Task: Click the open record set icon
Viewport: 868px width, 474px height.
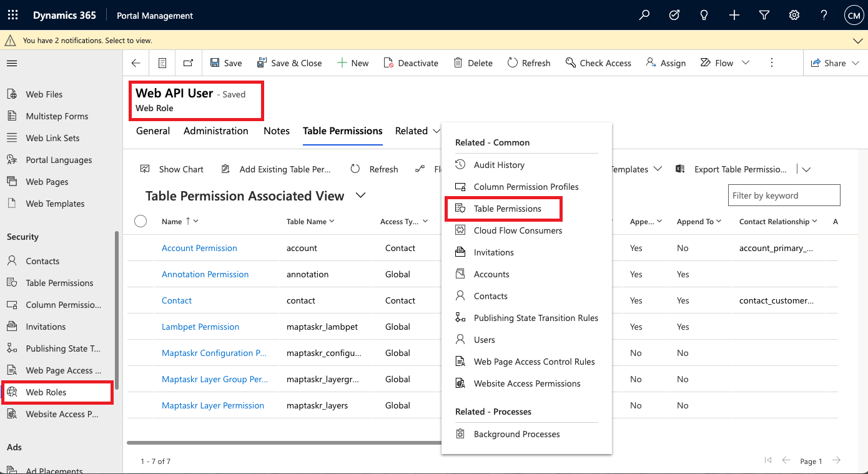Action: (162, 63)
